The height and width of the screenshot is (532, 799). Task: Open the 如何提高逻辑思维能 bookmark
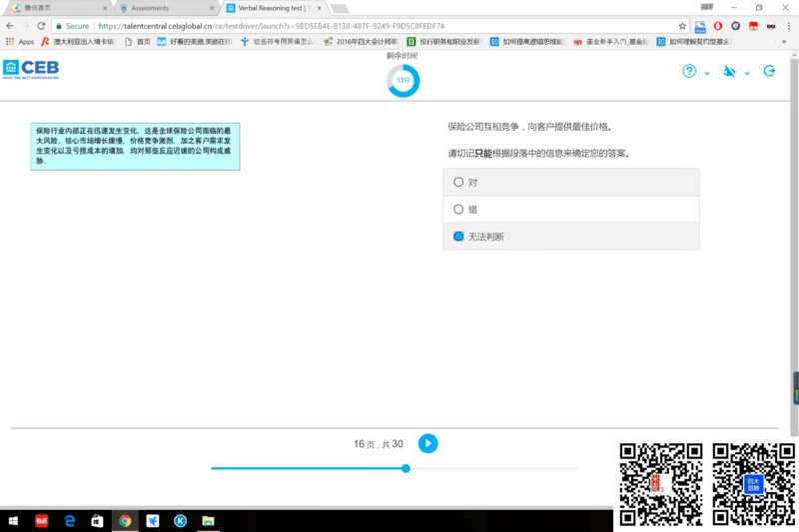pyautogui.click(x=527, y=42)
